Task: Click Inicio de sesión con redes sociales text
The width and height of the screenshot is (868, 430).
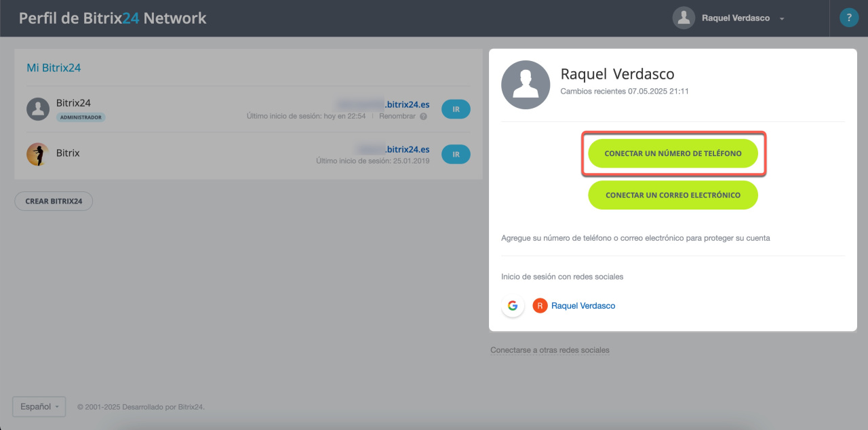Action: point(562,277)
